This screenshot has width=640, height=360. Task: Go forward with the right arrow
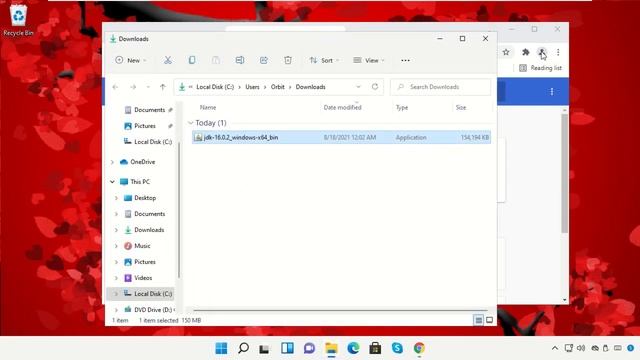coord(133,87)
